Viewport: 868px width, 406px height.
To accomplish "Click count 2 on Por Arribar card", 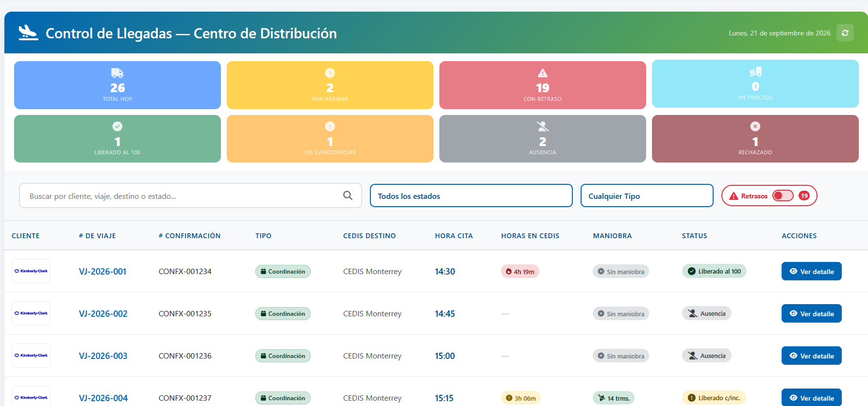I will pyautogui.click(x=330, y=88).
